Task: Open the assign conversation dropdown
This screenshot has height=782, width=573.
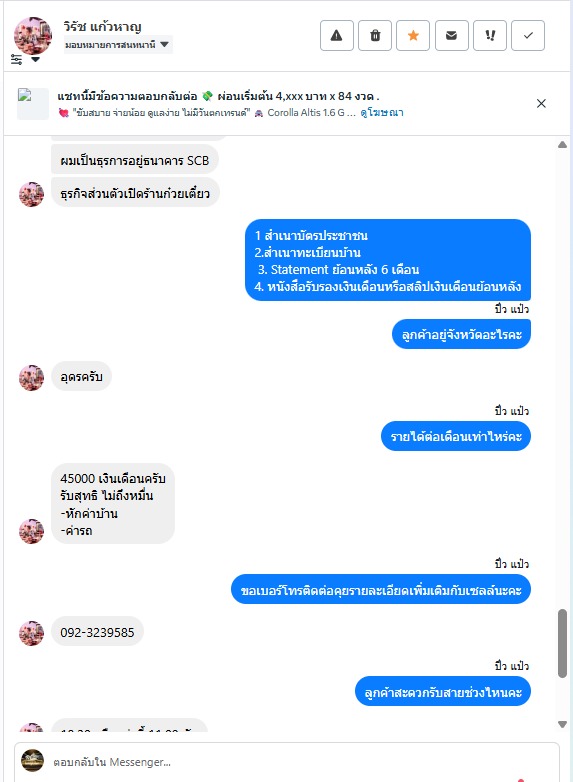Action: pos(118,45)
